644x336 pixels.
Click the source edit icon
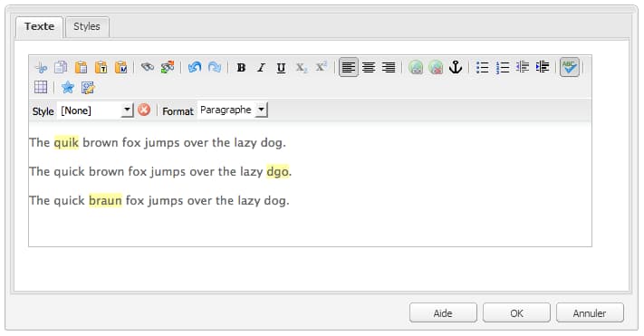click(88, 88)
